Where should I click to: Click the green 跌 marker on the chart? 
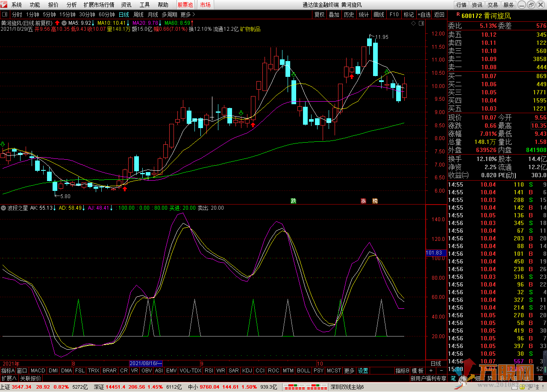(293, 201)
